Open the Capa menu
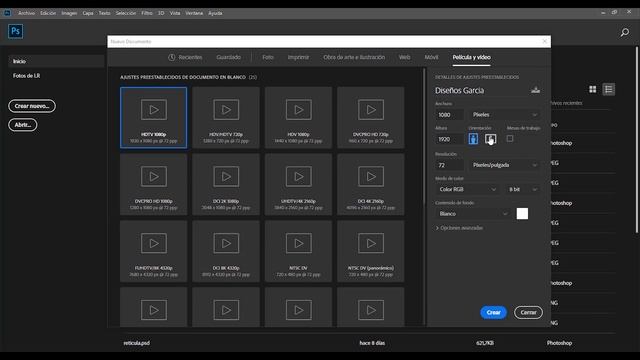 tap(88, 13)
